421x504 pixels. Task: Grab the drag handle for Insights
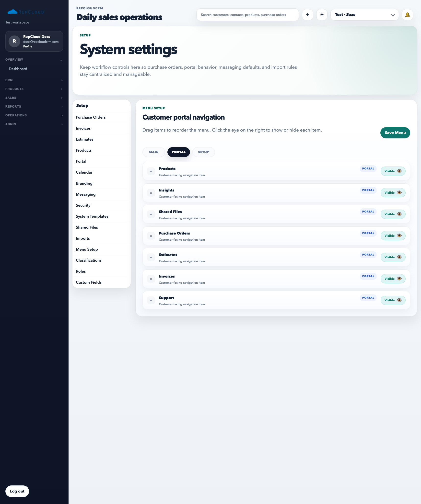(151, 193)
